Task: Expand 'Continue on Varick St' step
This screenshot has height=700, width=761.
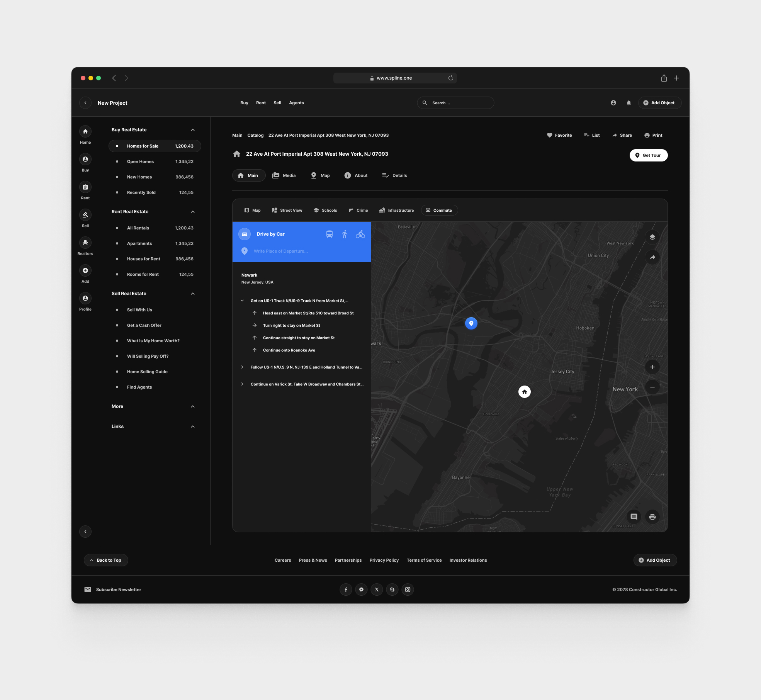Action: (x=242, y=384)
